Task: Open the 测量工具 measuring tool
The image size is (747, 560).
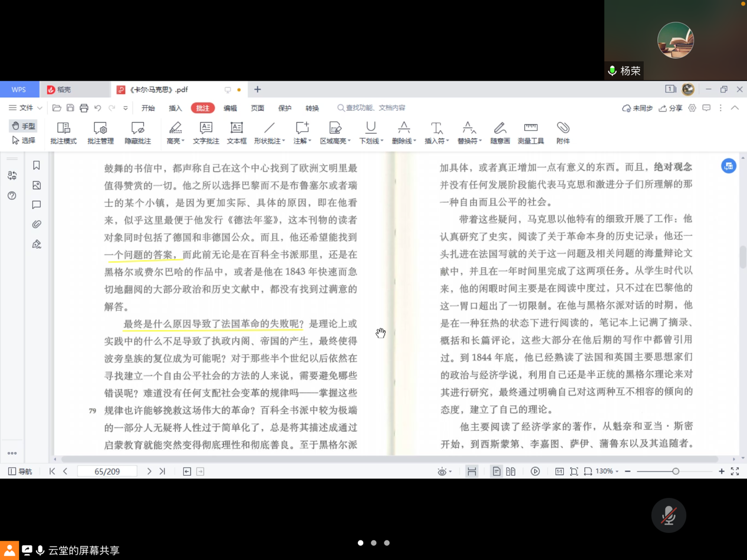Action: (531, 133)
